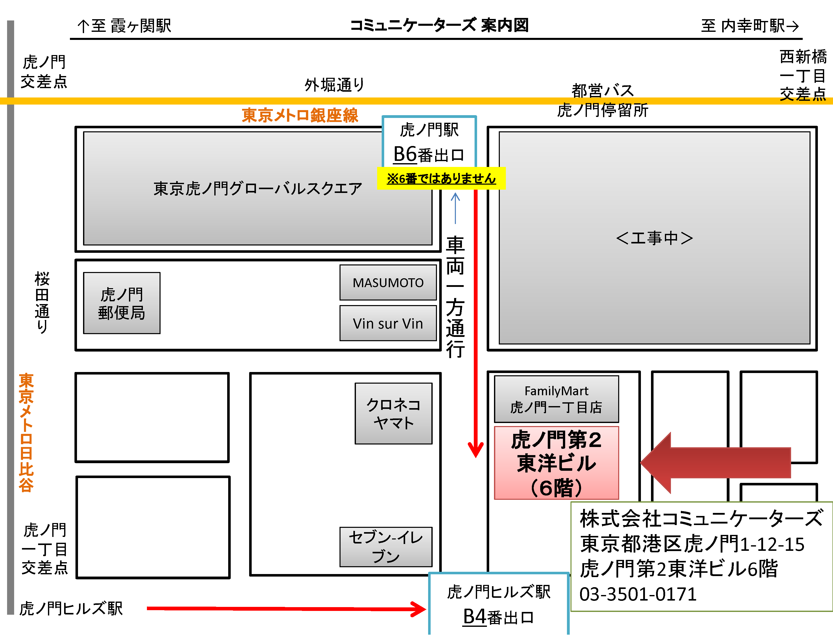The image size is (833, 644).
Task: Click the <工事中> construction area block
Action: [x=654, y=238]
